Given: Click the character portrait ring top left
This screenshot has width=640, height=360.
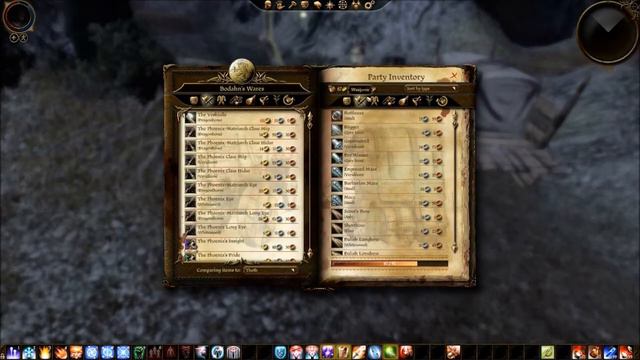Looking at the screenshot, I should pos(18,16).
